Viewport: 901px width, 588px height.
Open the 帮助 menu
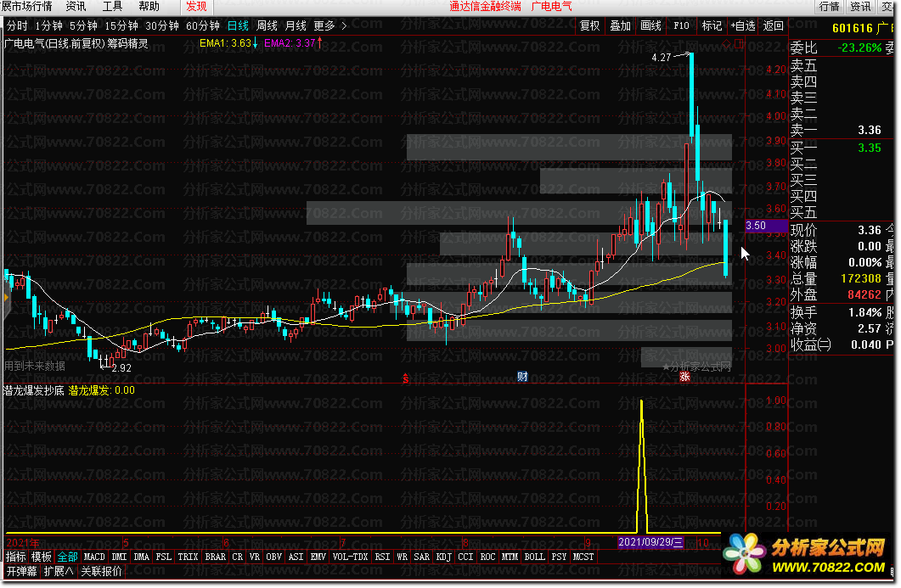tap(149, 6)
